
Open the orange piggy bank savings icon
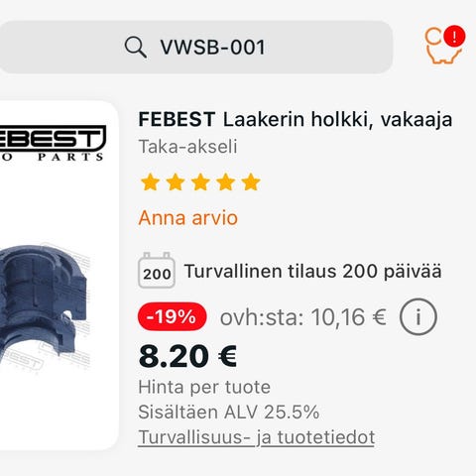pyautogui.click(x=443, y=47)
